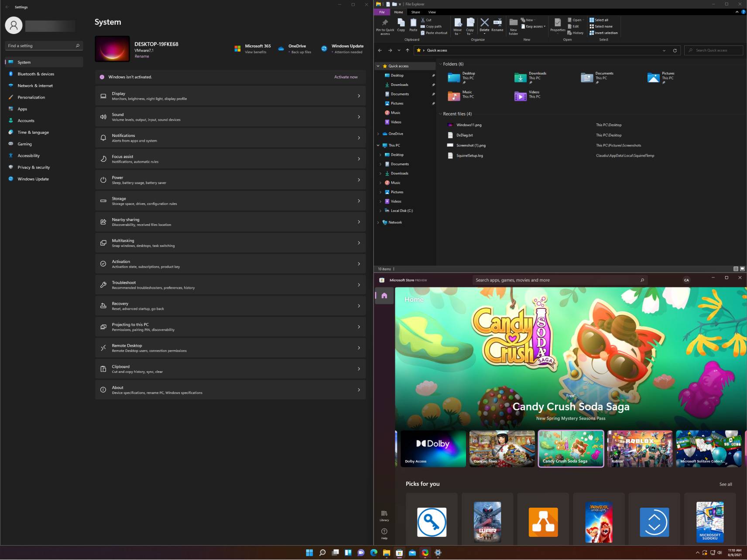Viewport: 747px width, 560px height.
Task: Click See all next to Picks for you
Action: tap(726, 484)
